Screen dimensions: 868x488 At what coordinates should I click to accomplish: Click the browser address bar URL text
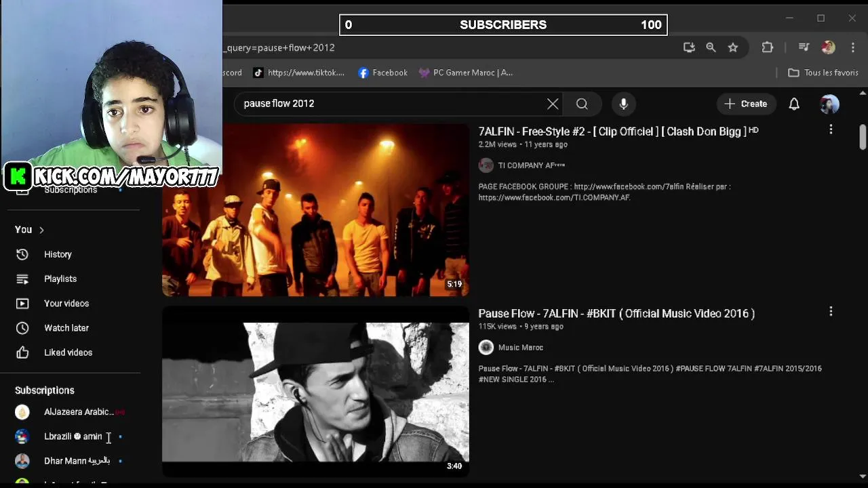[281, 47]
